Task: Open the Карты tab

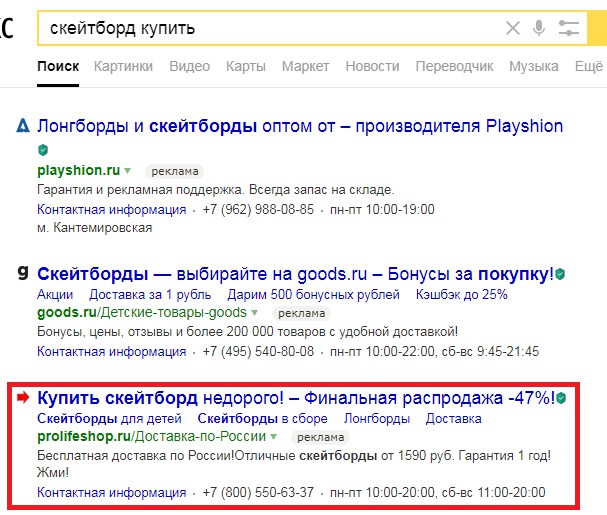Action: pos(246,66)
